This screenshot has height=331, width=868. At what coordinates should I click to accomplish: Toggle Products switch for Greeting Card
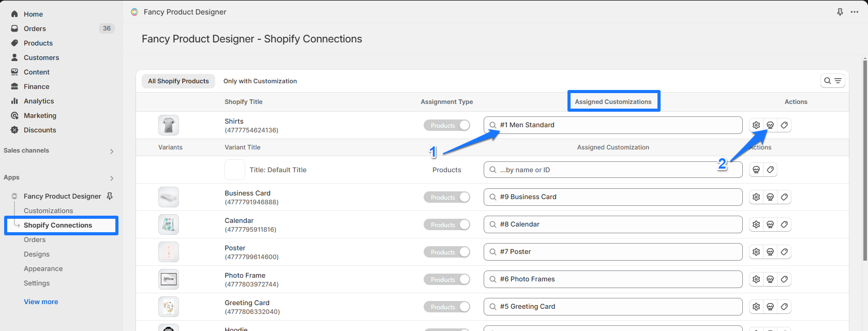(447, 307)
